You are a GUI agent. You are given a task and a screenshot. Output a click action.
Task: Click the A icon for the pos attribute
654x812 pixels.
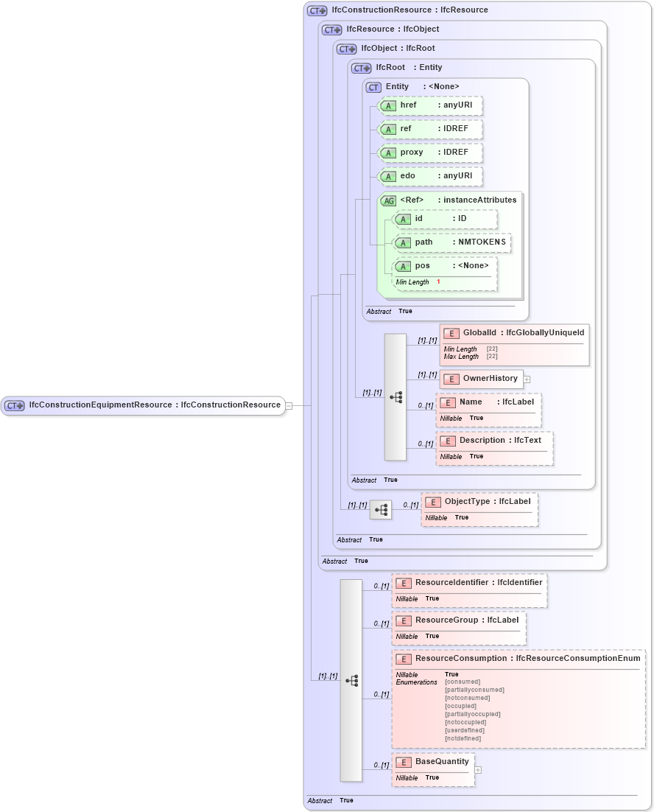pos(403,266)
